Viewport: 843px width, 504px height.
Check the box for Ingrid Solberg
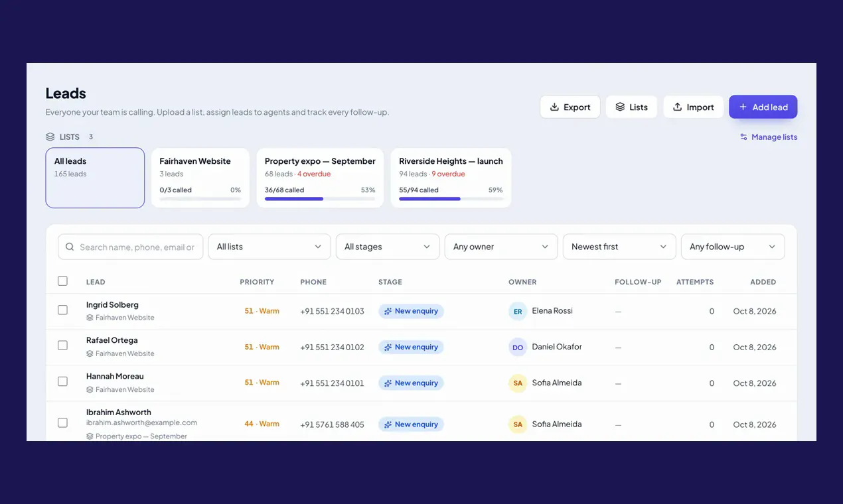62,310
